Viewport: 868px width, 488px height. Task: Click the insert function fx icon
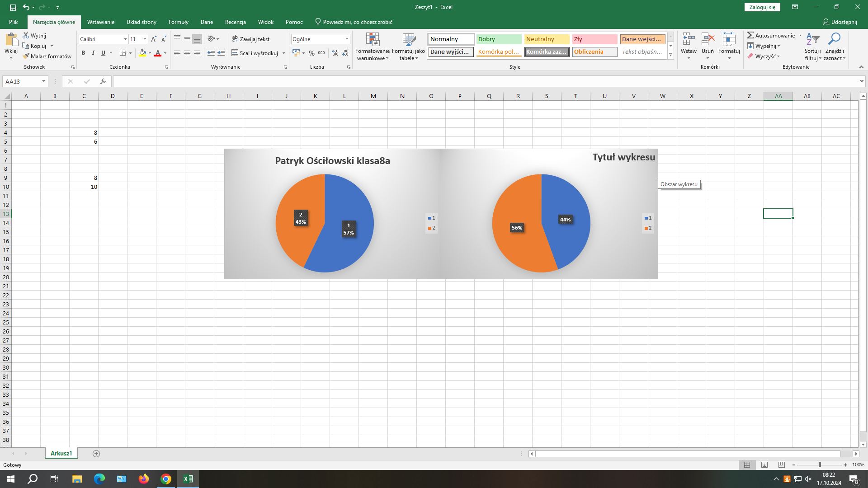point(103,81)
